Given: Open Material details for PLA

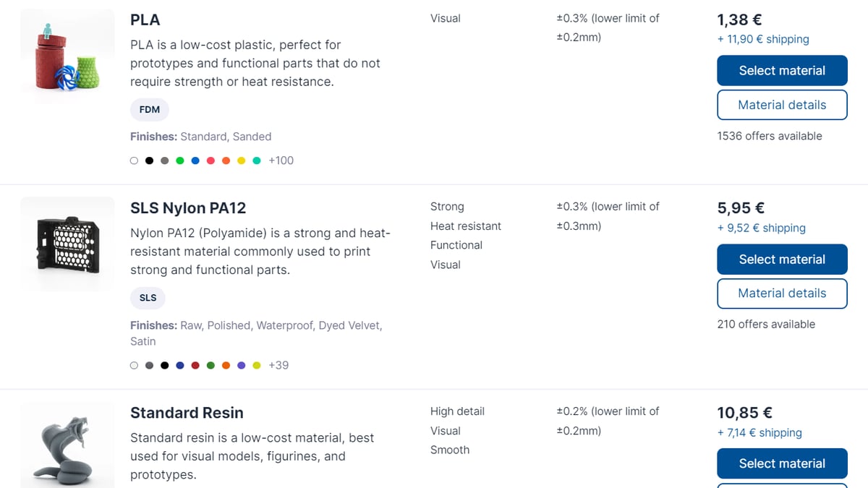Looking at the screenshot, I should click(782, 105).
